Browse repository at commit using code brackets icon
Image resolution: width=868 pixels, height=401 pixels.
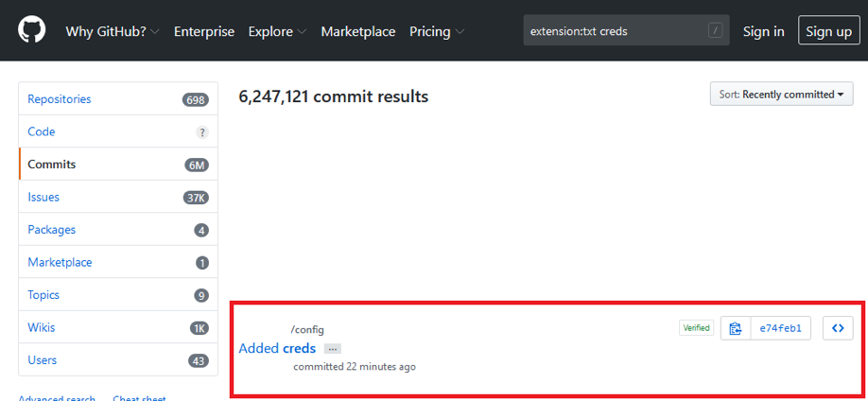(838, 328)
